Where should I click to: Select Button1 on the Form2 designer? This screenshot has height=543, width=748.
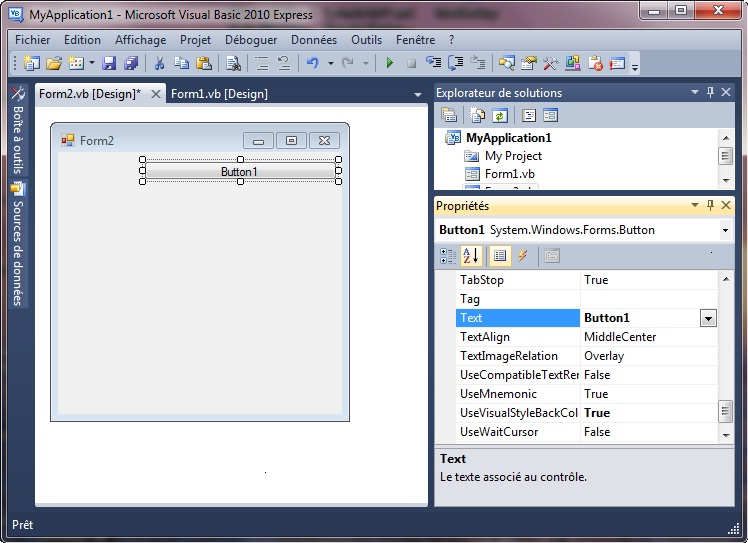[240, 171]
